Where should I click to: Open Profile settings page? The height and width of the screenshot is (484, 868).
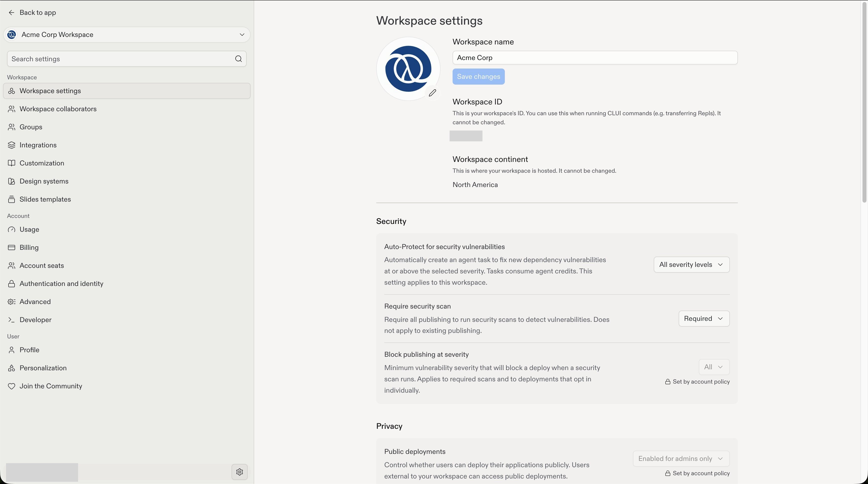(127, 350)
